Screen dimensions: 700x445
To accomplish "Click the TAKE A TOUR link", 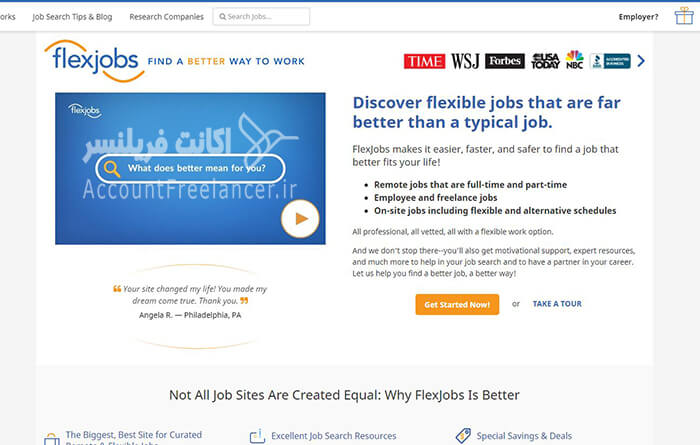I will tap(557, 304).
